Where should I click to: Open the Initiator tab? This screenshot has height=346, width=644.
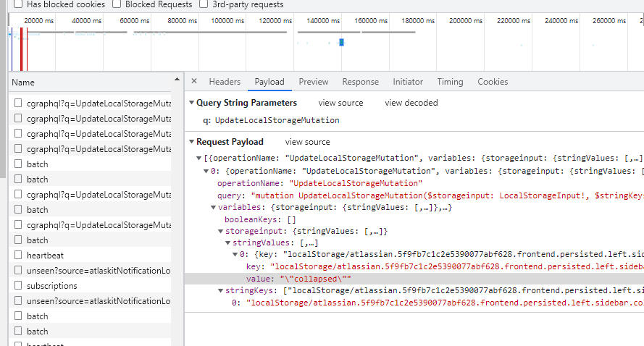tap(408, 82)
